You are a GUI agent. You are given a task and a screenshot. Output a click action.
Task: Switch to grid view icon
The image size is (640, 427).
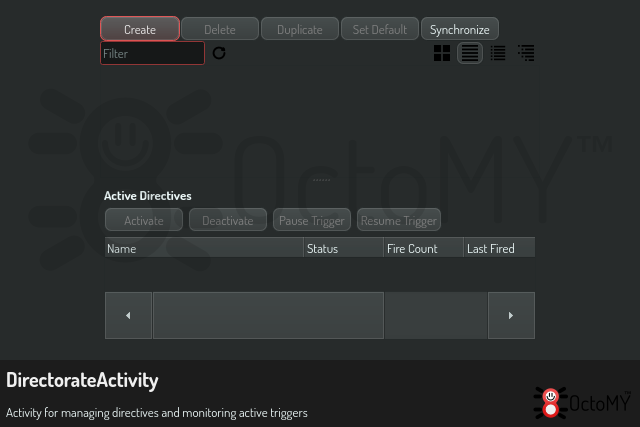point(442,53)
